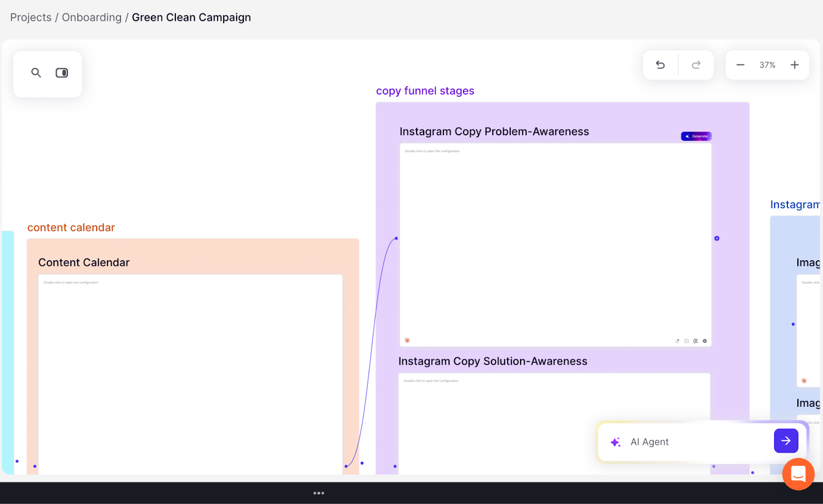Image resolution: width=823 pixels, height=504 pixels.
Task: Go to Onboarding breadcrumb
Action: [92, 17]
